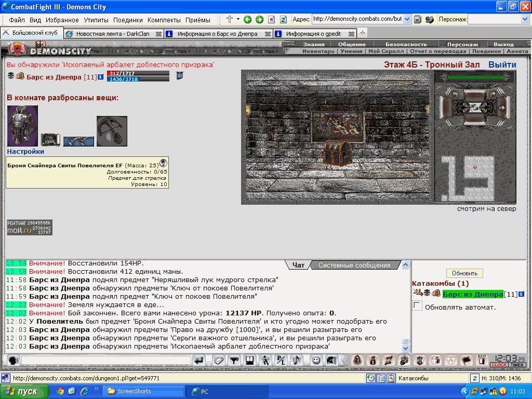Click the two-faces users icon by address bar
This screenshot has width=532, height=399.
point(430,20)
